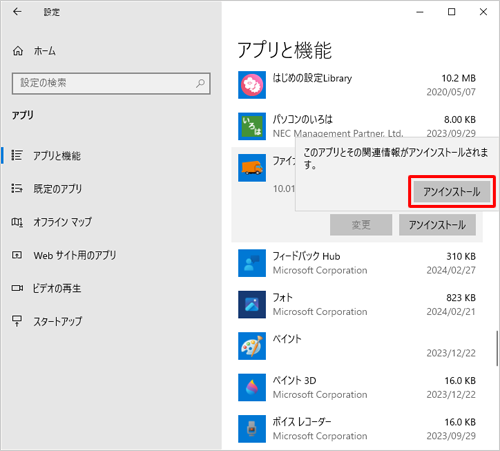Open 既定のアプリ menu item
500x451 pixels.
[57, 189]
